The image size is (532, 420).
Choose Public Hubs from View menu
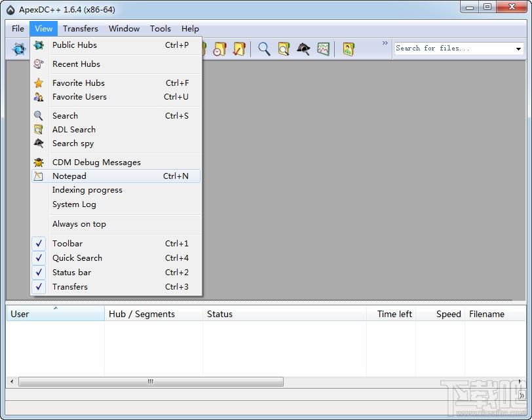[116, 45]
